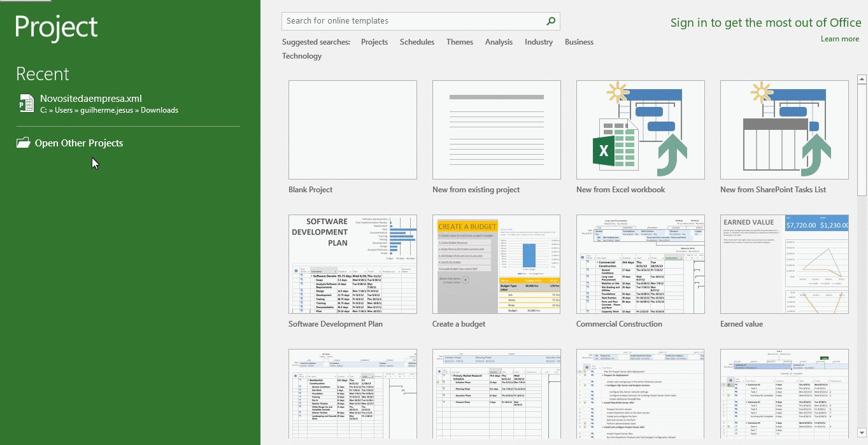Select the Industry suggested search
Viewport: 868px width, 445px height.
pos(539,42)
